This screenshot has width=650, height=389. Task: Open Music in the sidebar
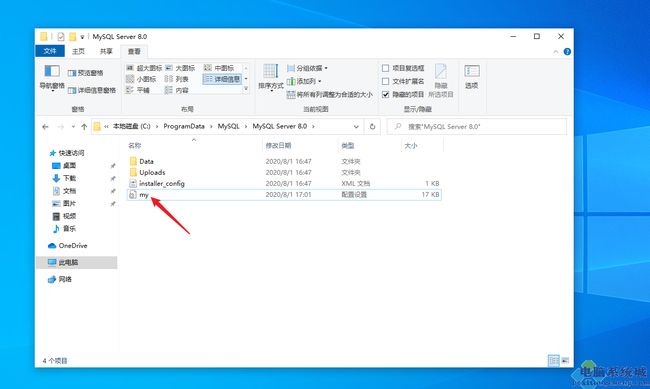(64, 229)
